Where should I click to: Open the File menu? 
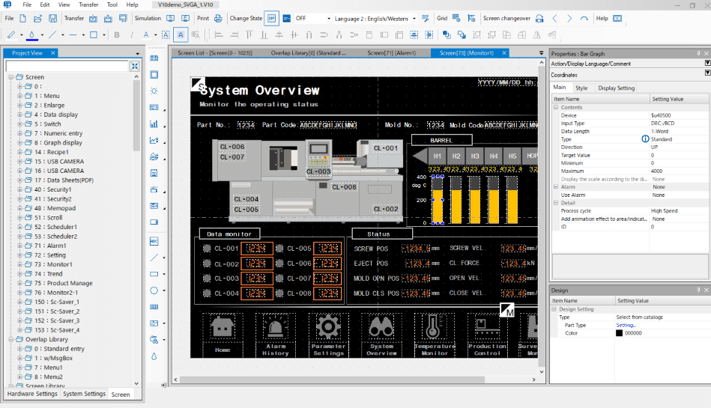27,5
